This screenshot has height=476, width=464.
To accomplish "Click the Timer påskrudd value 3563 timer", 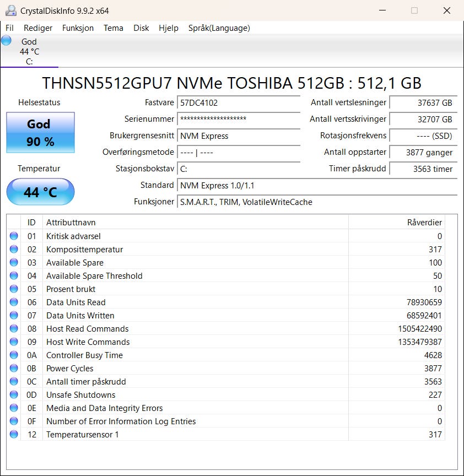I will tap(423, 169).
